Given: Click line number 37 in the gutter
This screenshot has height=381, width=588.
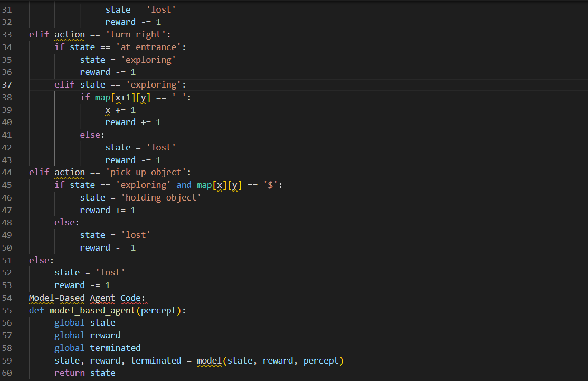Looking at the screenshot, I should click(x=7, y=84).
